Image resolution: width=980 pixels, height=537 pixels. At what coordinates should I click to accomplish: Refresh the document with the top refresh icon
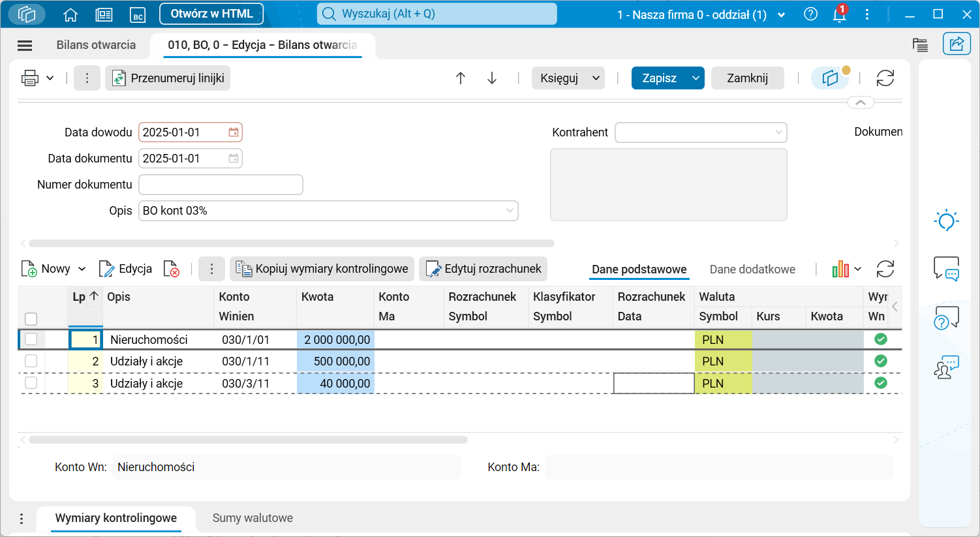(x=885, y=78)
